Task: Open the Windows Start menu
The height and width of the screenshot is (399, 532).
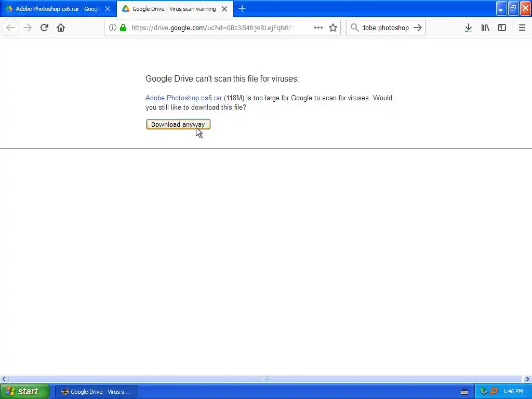Action: pyautogui.click(x=24, y=392)
